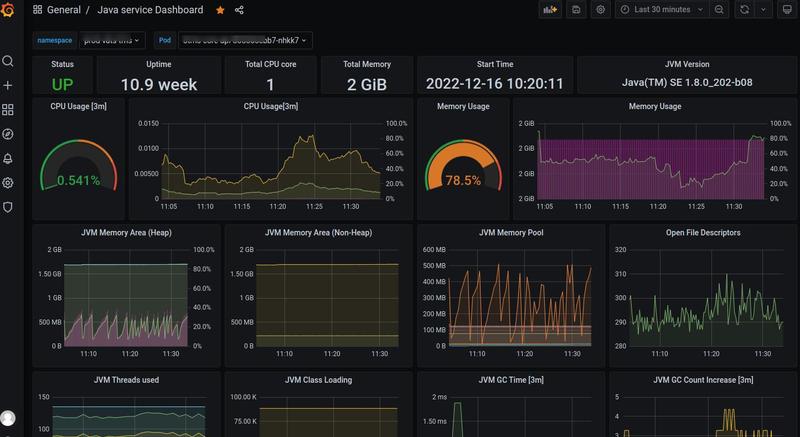Click the cycle view mode monitor icon
800x437 pixels.
[x=787, y=10]
